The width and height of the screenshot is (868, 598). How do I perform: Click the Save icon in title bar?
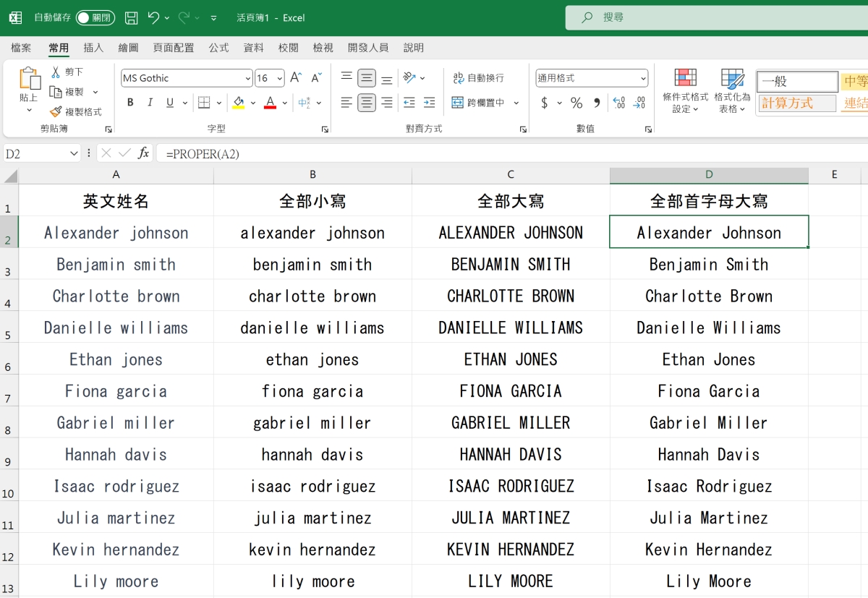click(x=131, y=17)
